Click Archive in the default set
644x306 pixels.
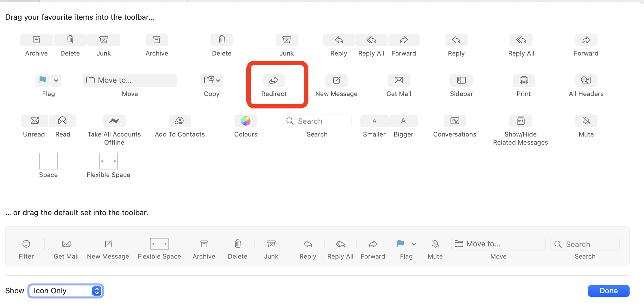(x=204, y=244)
